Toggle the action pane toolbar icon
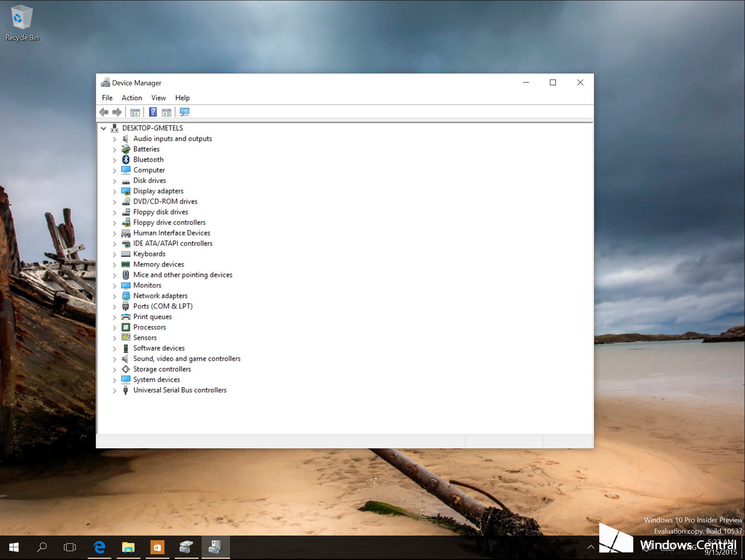Screen dimensions: 745x560 click(x=166, y=112)
